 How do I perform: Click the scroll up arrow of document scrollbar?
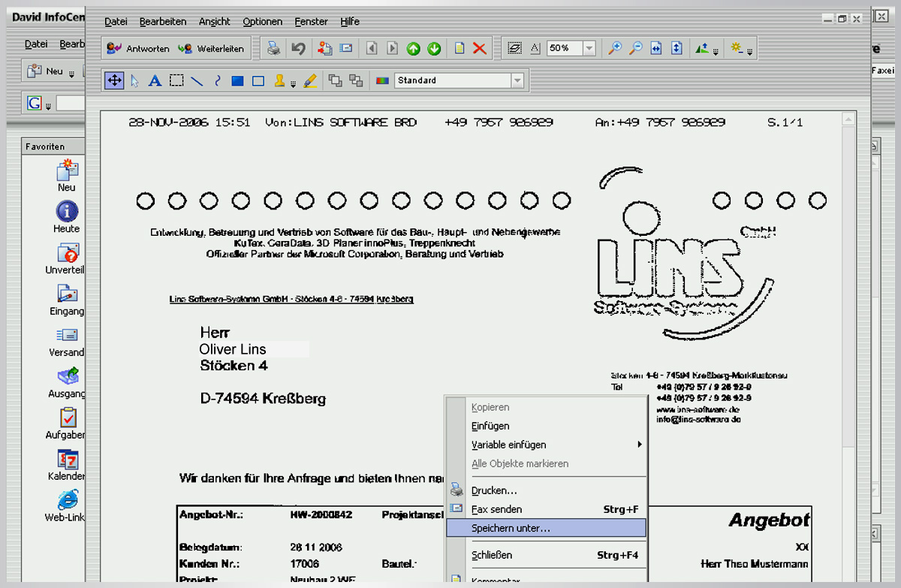(849, 119)
